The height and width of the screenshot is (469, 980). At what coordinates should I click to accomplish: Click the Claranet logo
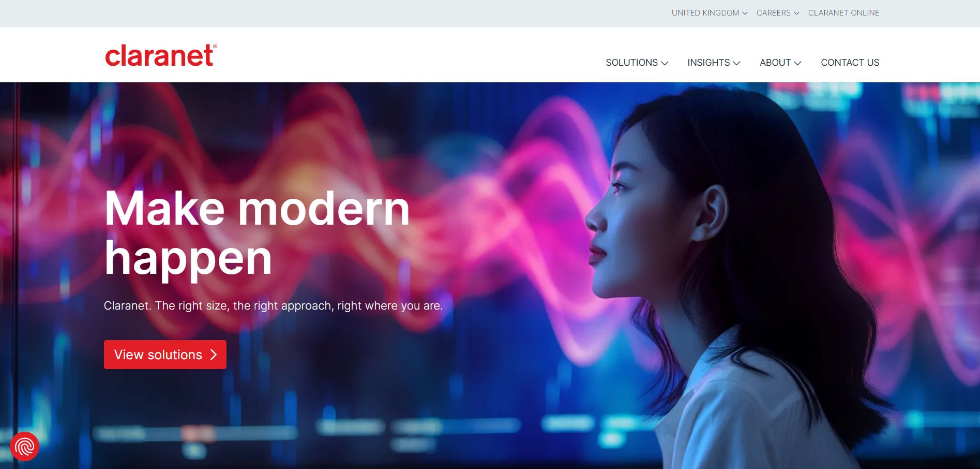[x=161, y=55]
